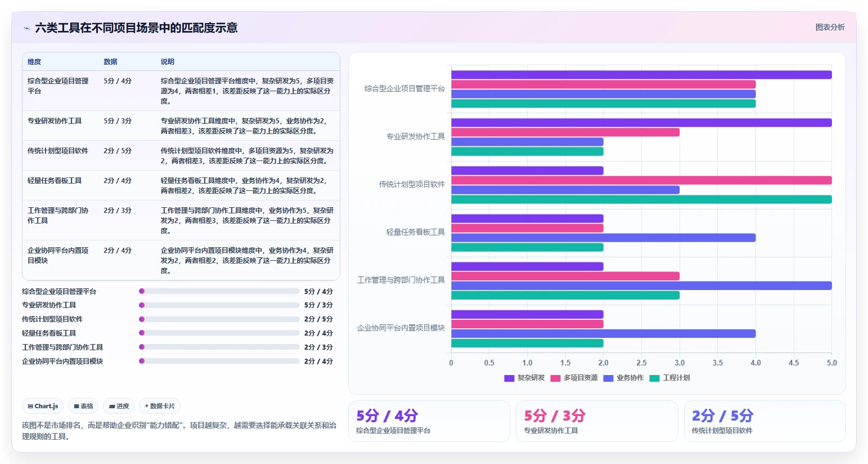The width and height of the screenshot is (868, 464).
Task: Click the 2.5 tick on the x-axis
Action: (641, 363)
